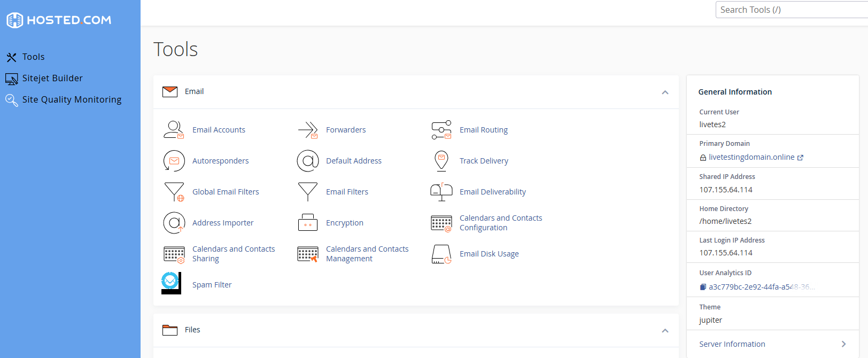Open the Spam Filter link
868x358 pixels.
tap(212, 285)
